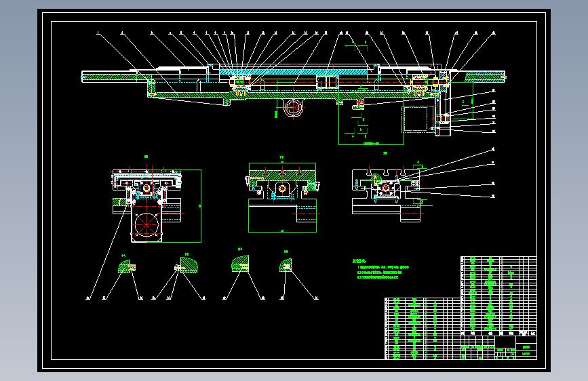Select the right cross-section view
Screen dimensions: 588x381
(387, 195)
